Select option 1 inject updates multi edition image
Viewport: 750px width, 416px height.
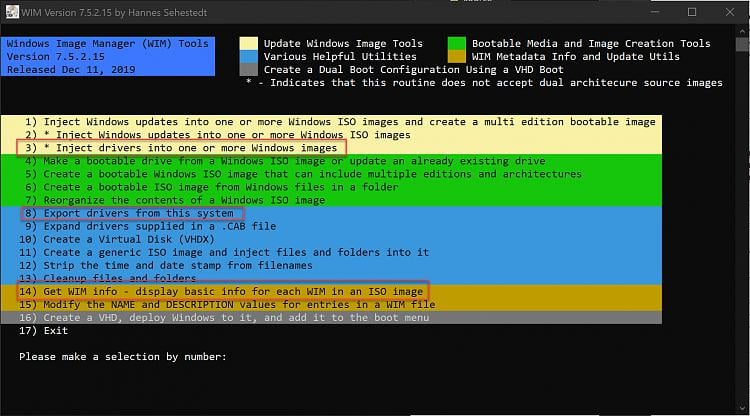pos(340,122)
